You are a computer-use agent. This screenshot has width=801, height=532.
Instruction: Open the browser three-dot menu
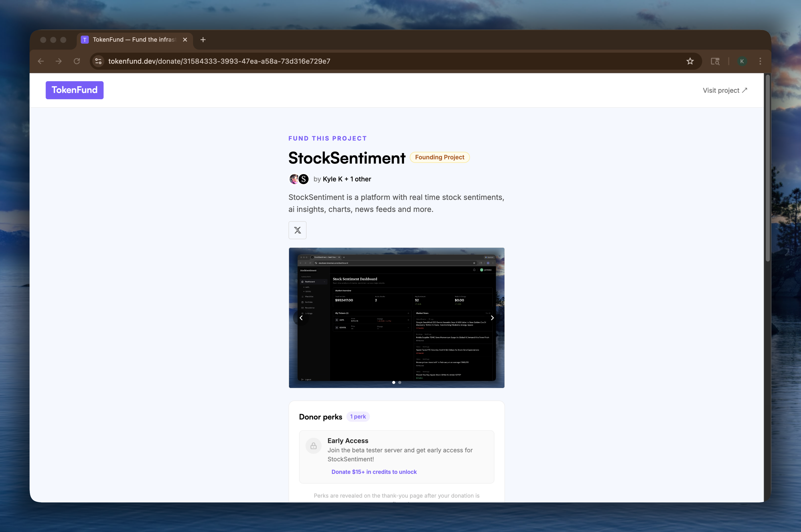tap(760, 61)
